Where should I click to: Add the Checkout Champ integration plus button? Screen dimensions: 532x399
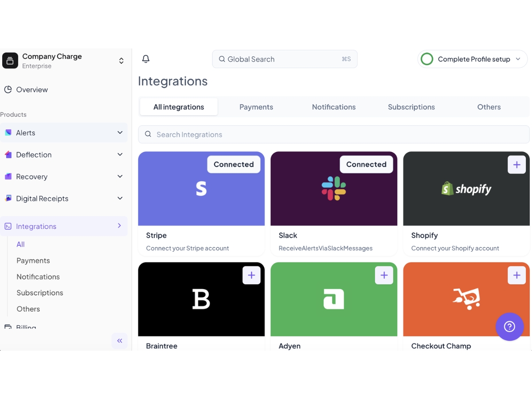(516, 275)
